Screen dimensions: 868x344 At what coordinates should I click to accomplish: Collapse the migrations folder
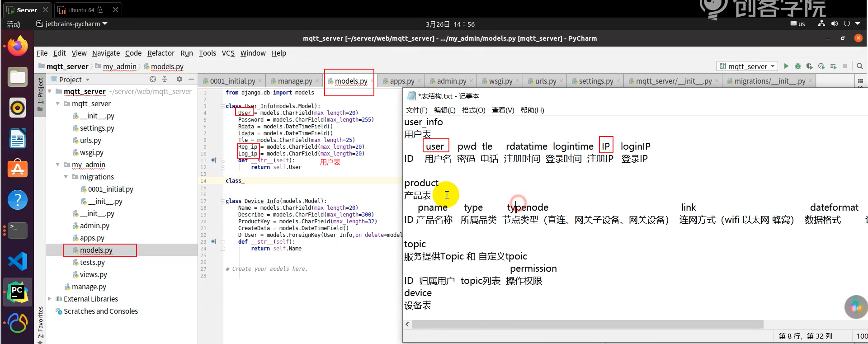[66, 177]
